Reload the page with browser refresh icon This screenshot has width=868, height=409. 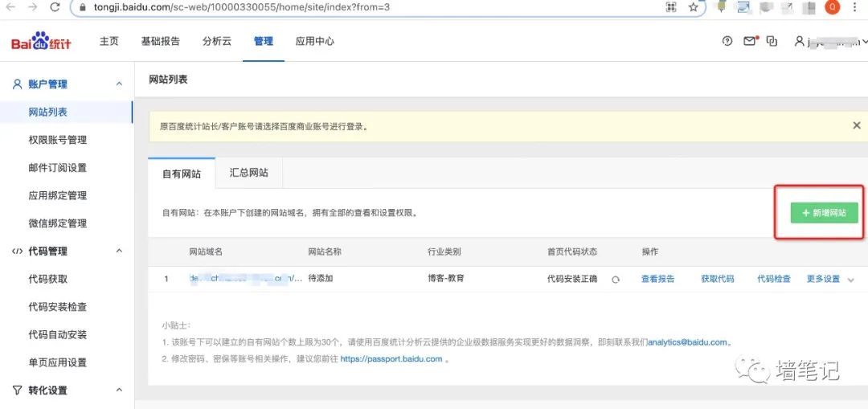pos(55,7)
